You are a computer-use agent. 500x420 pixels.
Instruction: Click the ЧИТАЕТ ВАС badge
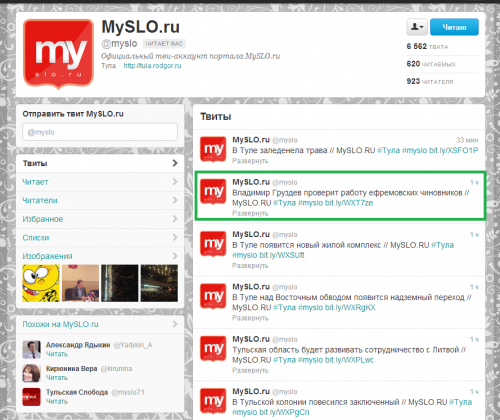pyautogui.click(x=164, y=44)
